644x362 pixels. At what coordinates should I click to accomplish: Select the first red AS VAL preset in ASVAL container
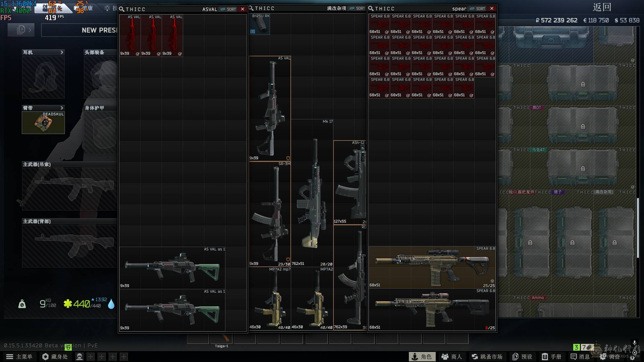130,35
